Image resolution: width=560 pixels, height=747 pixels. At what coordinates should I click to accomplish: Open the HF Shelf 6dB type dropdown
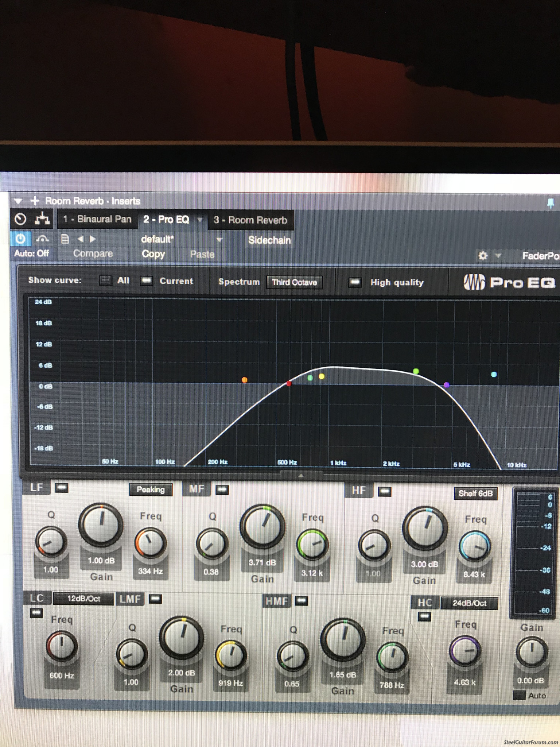pos(475,494)
